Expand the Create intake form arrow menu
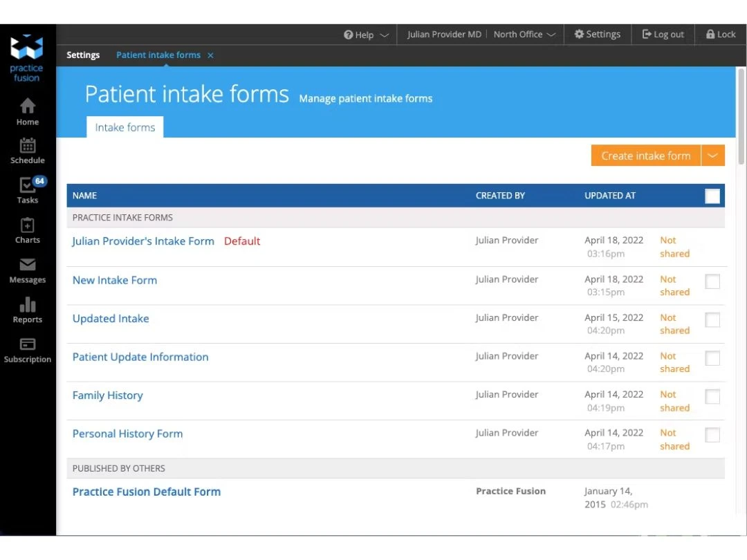This screenshot has width=747, height=560. (x=712, y=156)
